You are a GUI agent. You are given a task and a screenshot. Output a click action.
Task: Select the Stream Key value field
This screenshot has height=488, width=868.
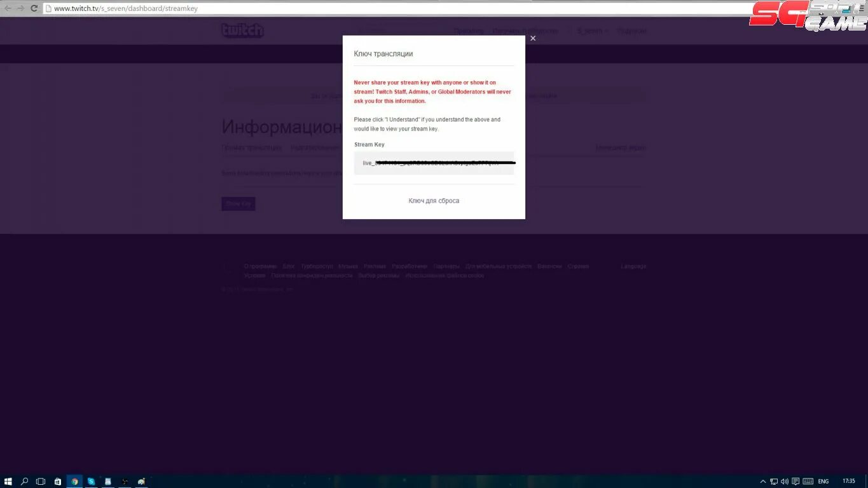pyautogui.click(x=434, y=163)
